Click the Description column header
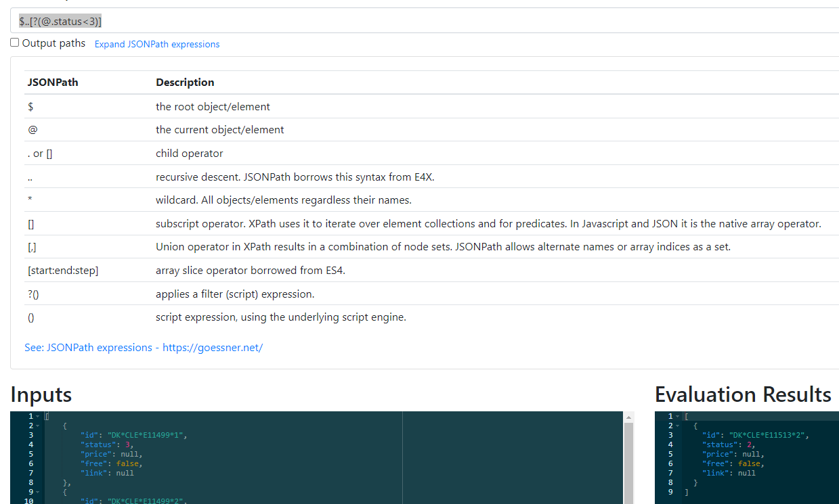839x504 pixels. coord(185,82)
